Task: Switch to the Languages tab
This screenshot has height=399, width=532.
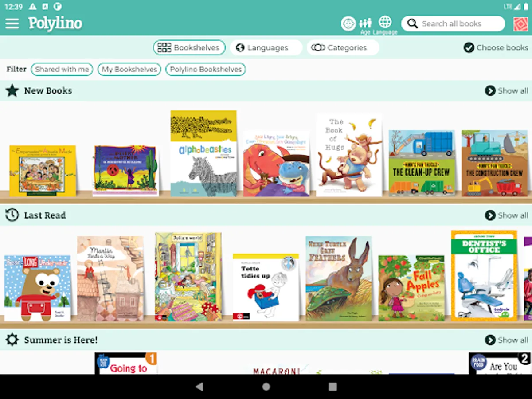Action: coord(266,47)
